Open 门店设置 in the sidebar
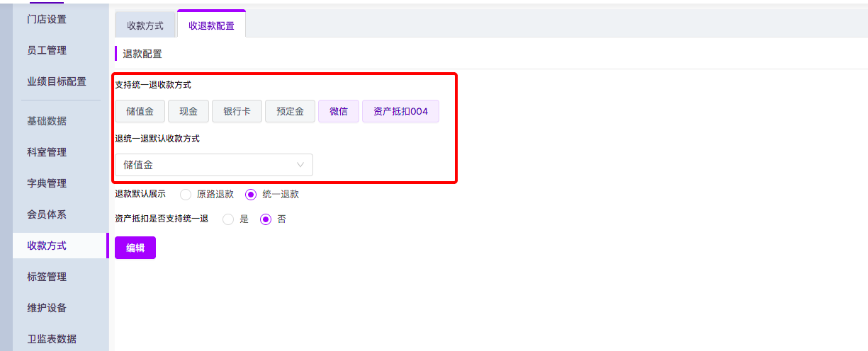 47,19
